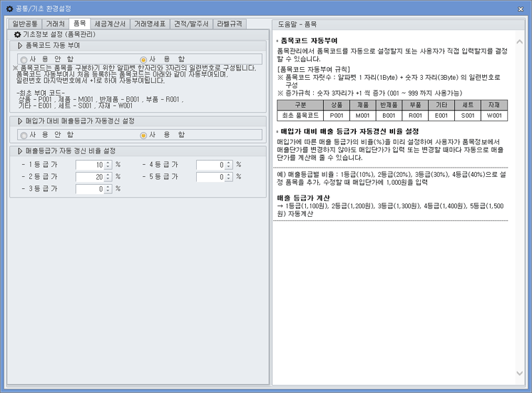
Task: Decrease 2등급가 percentage with the down arrow
Action: [x=107, y=180]
